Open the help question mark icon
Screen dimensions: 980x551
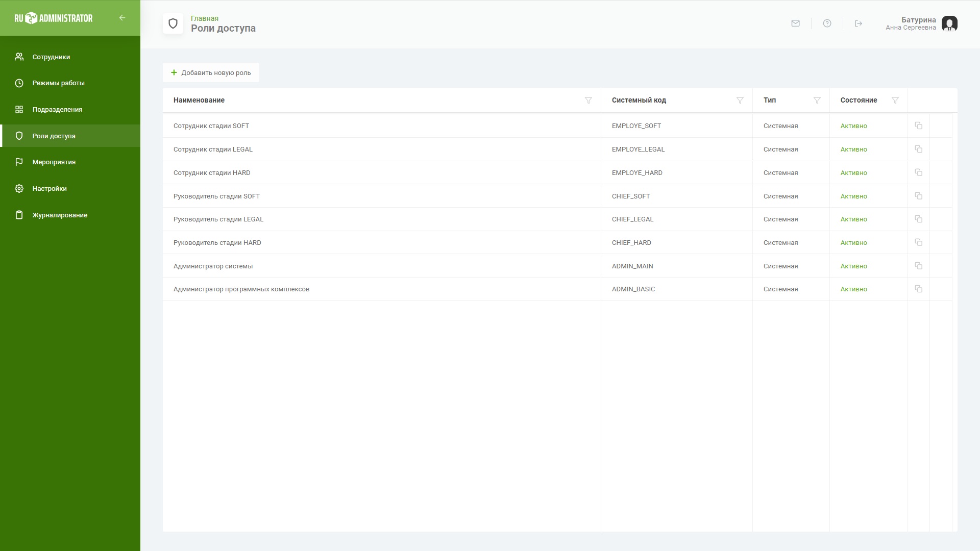point(827,23)
